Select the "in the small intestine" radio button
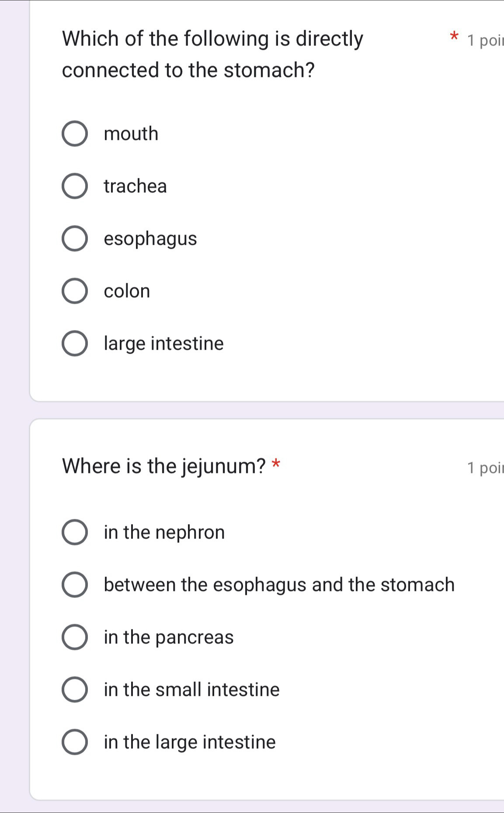This screenshot has width=504, height=813. 75,690
